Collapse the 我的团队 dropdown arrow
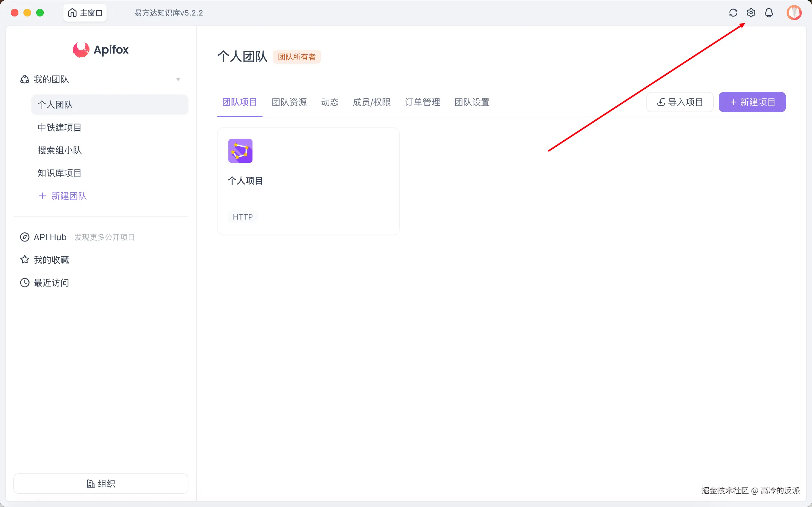Screen dimensions: 812x507 pos(178,79)
